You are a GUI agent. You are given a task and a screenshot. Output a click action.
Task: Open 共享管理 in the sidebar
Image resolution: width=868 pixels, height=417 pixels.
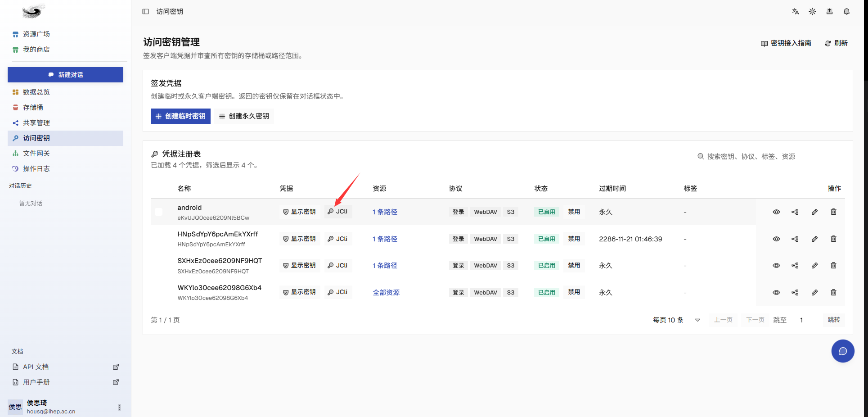[x=65, y=123]
